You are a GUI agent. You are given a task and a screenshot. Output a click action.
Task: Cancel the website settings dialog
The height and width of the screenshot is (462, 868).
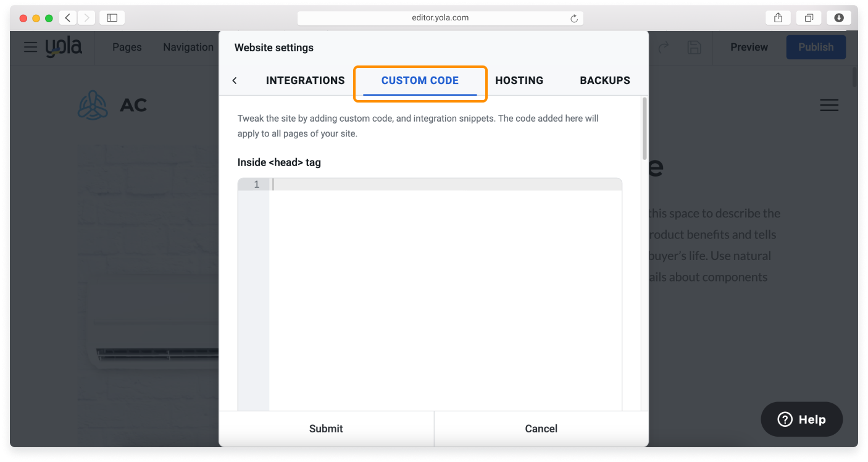[541, 428]
